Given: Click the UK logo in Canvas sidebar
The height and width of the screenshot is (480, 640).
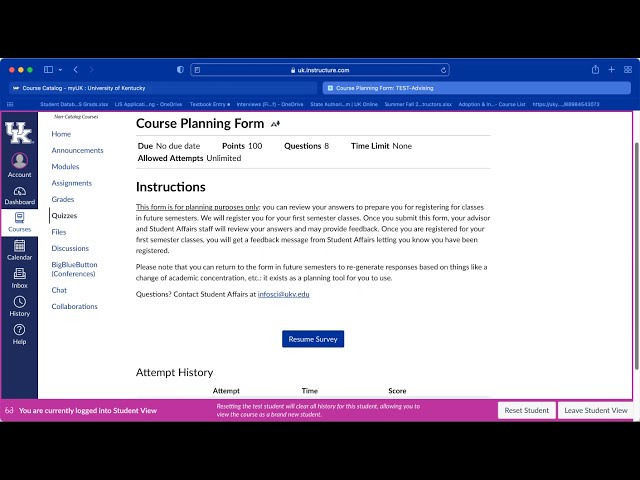Looking at the screenshot, I should (19, 133).
